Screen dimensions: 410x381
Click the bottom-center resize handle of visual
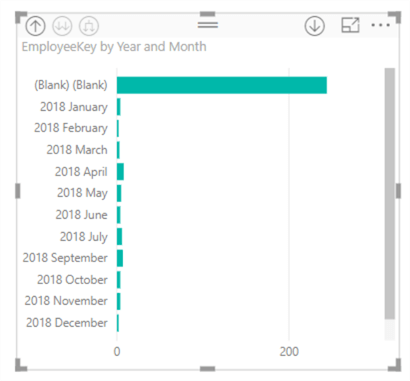pyautogui.click(x=208, y=369)
